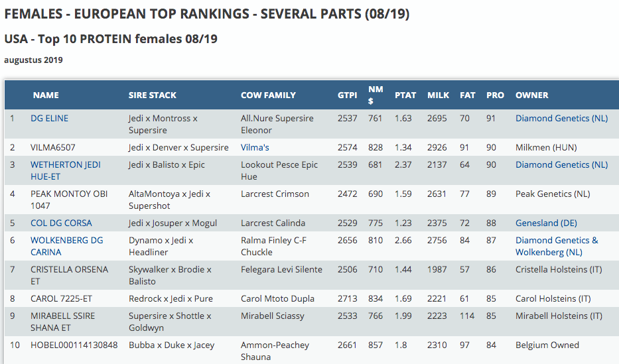Click the COW FAMILY column header
Screen dimensions: 619x364
[268, 95]
